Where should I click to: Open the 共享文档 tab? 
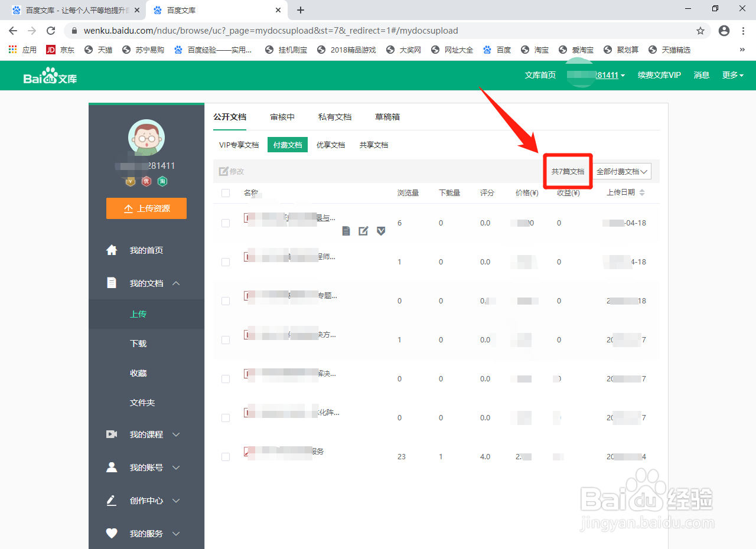373,145
